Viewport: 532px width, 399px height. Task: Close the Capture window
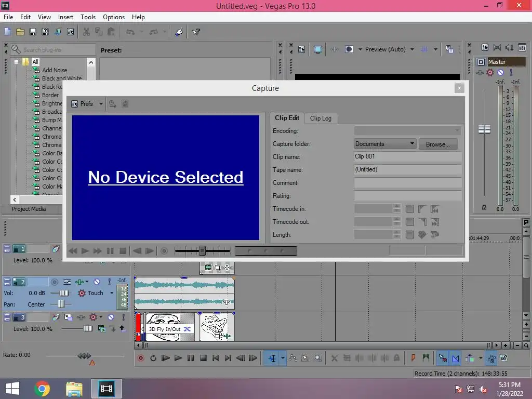(x=459, y=88)
